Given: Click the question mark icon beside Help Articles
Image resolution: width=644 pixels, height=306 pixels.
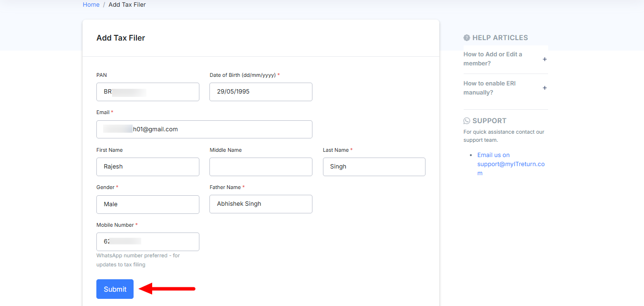Looking at the screenshot, I should (467, 38).
